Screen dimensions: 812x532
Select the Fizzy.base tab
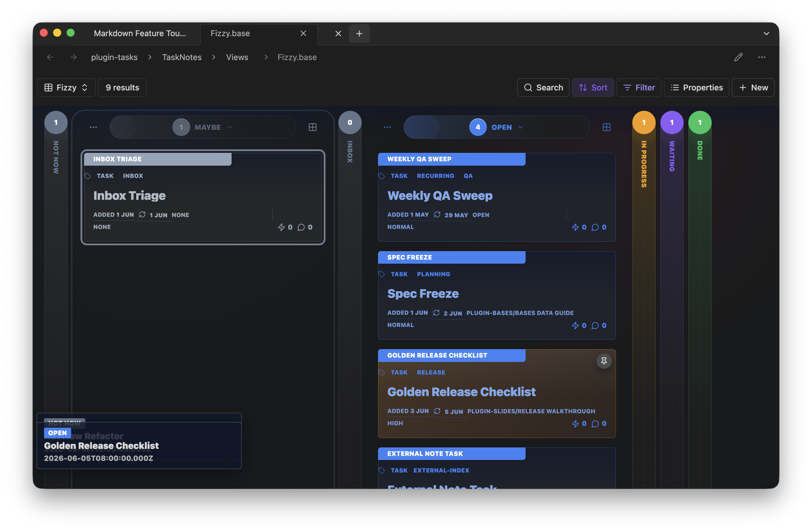259,34
